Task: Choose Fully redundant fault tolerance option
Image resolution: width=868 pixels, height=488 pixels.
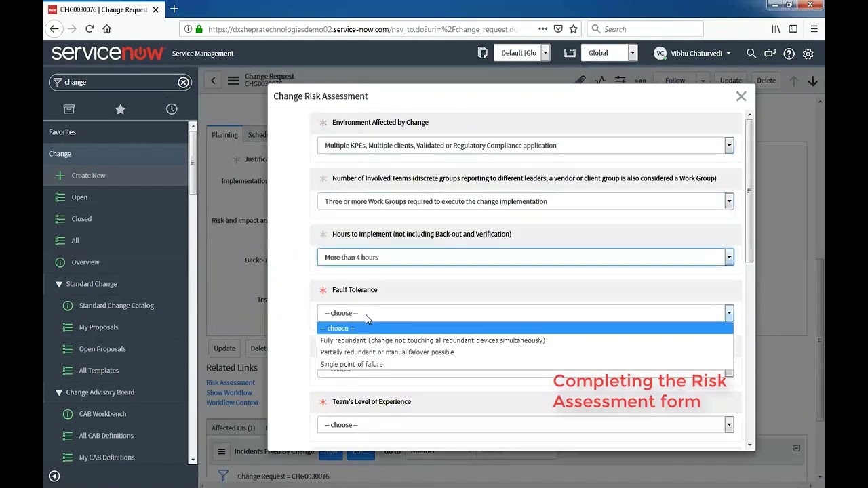Action: (526, 340)
